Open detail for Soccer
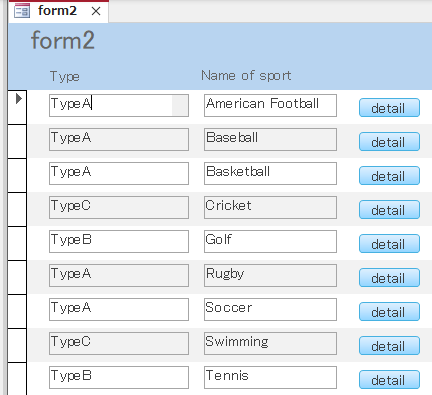The width and height of the screenshot is (432, 395). 389,312
